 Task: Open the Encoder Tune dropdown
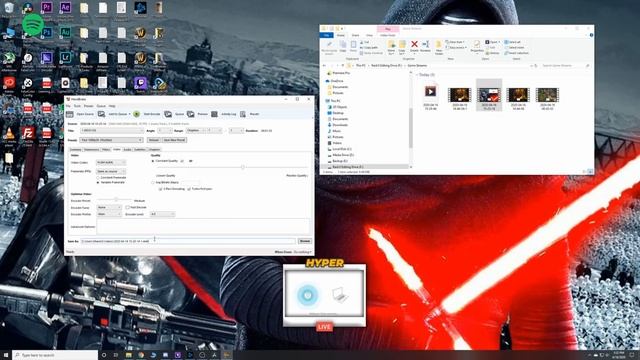(109, 207)
